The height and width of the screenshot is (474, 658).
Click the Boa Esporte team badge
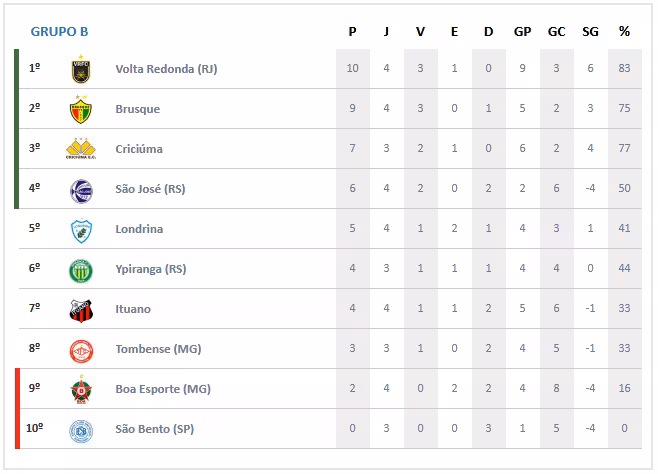[x=80, y=389]
